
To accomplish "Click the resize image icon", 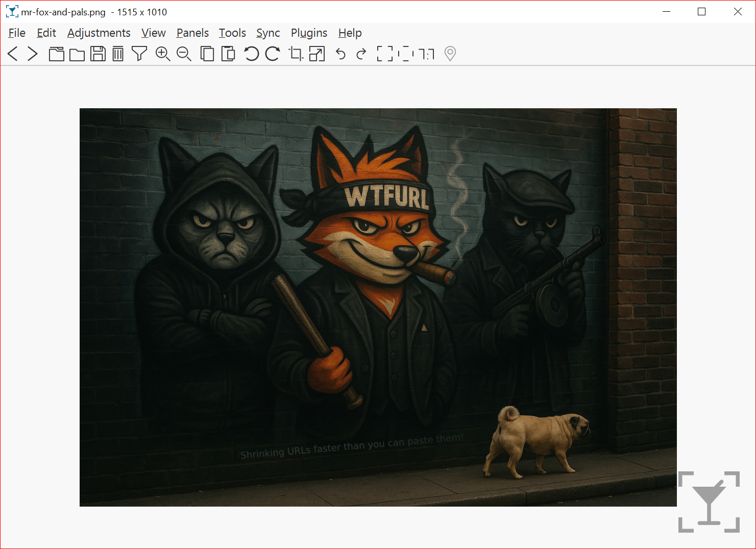I will (x=317, y=54).
